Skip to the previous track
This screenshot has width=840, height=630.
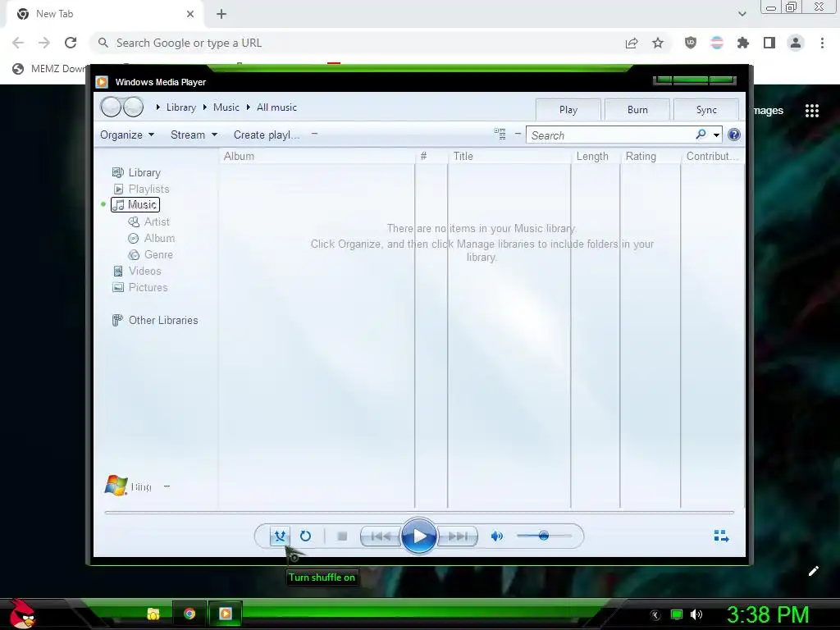point(381,536)
